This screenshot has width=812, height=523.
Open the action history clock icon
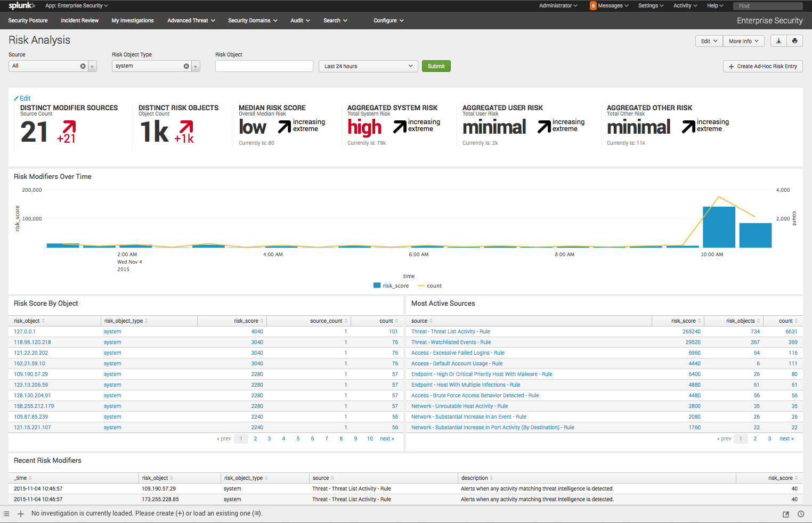800,514
